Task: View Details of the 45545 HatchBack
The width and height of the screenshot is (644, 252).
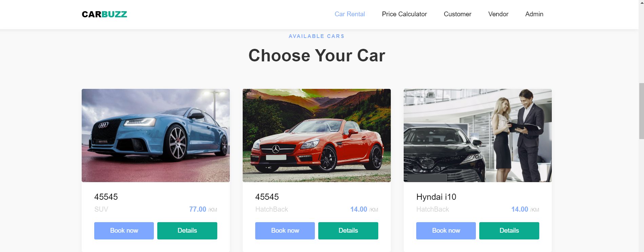Action: click(348, 230)
